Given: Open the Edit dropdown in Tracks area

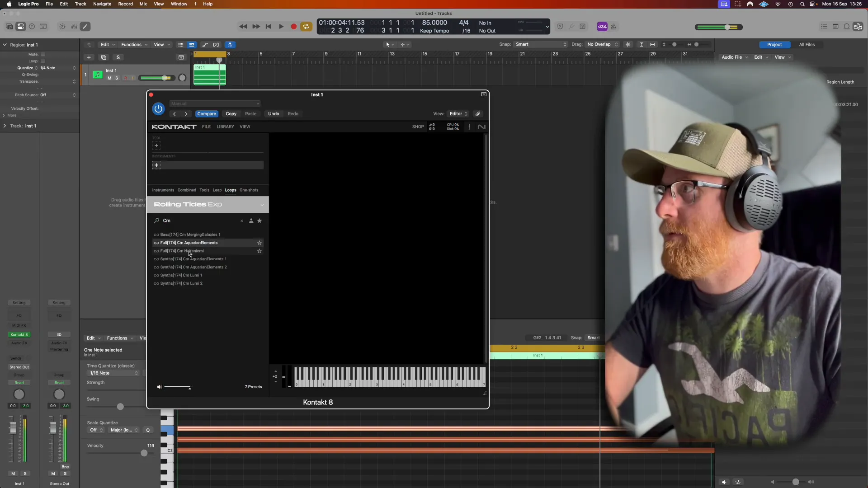Looking at the screenshot, I should (x=108, y=45).
